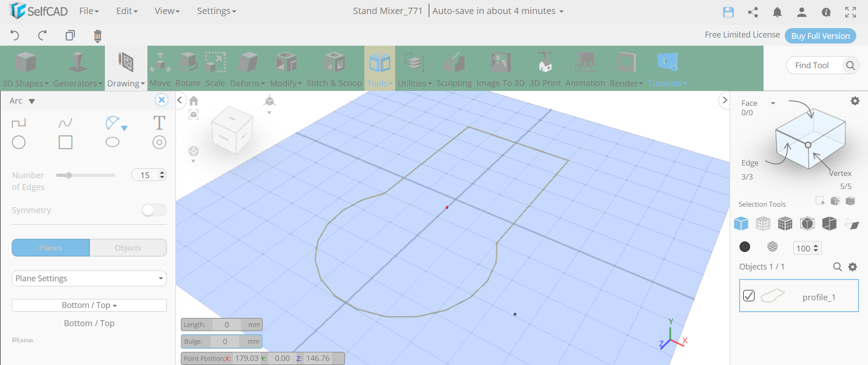Image resolution: width=868 pixels, height=365 pixels.
Task: Click the Find Tool search field
Action: (815, 66)
